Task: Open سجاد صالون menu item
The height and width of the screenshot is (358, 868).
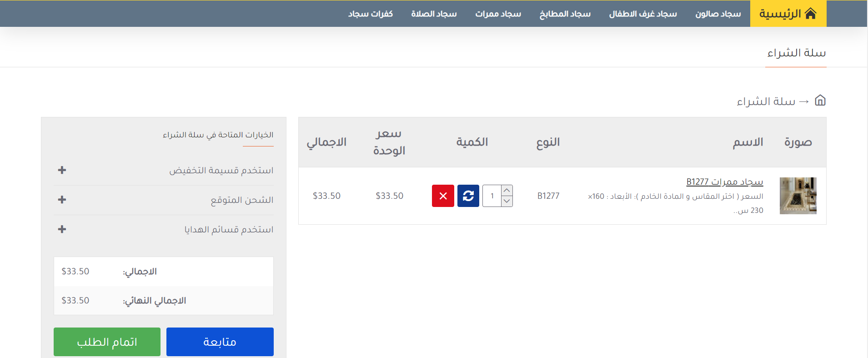Action: coord(718,14)
